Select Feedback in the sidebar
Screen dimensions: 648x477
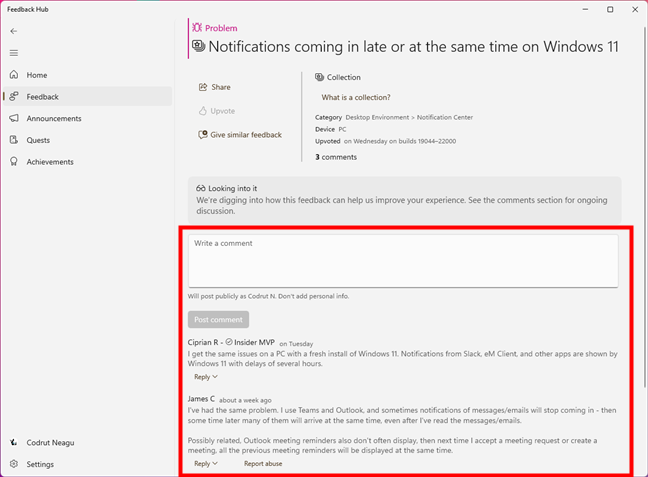(88, 96)
